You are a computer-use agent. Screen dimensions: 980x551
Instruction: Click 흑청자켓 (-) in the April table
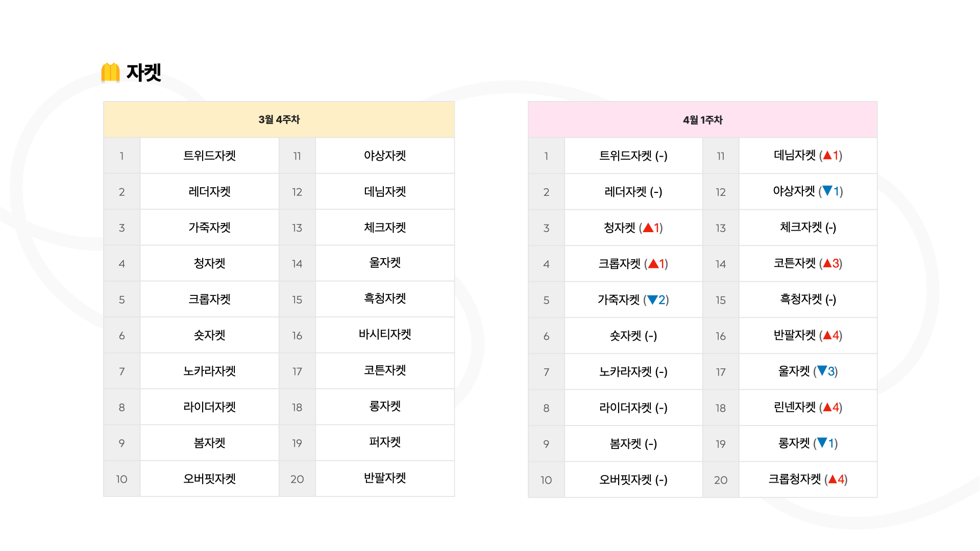(x=808, y=299)
